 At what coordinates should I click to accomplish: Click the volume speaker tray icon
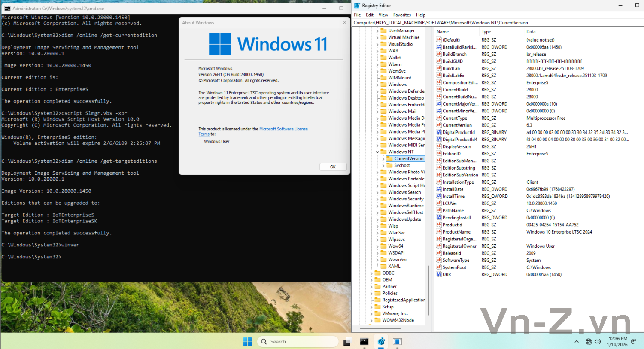point(598,342)
